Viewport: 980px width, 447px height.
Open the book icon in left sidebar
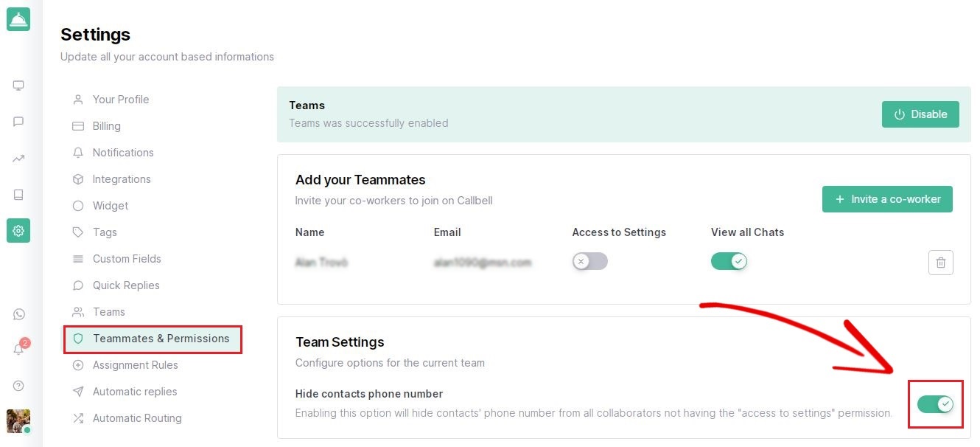[18, 195]
